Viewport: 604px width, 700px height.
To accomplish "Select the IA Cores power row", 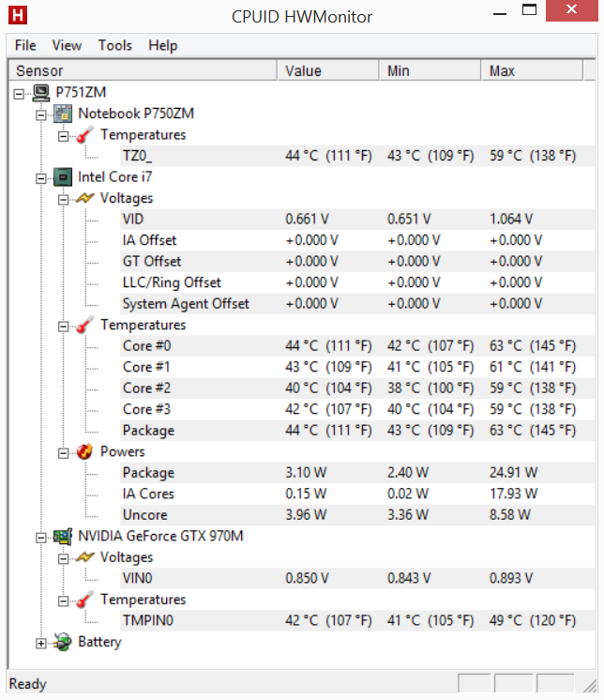I will click(357, 494).
